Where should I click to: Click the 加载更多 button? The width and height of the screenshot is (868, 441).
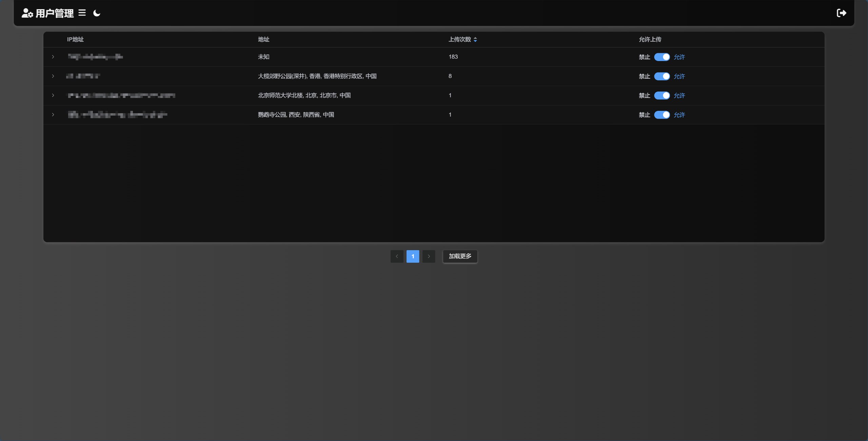pos(460,256)
